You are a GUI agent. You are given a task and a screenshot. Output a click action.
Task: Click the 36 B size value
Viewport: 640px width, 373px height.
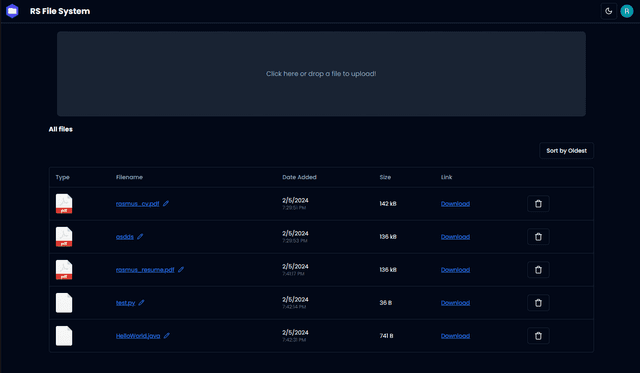[385, 303]
